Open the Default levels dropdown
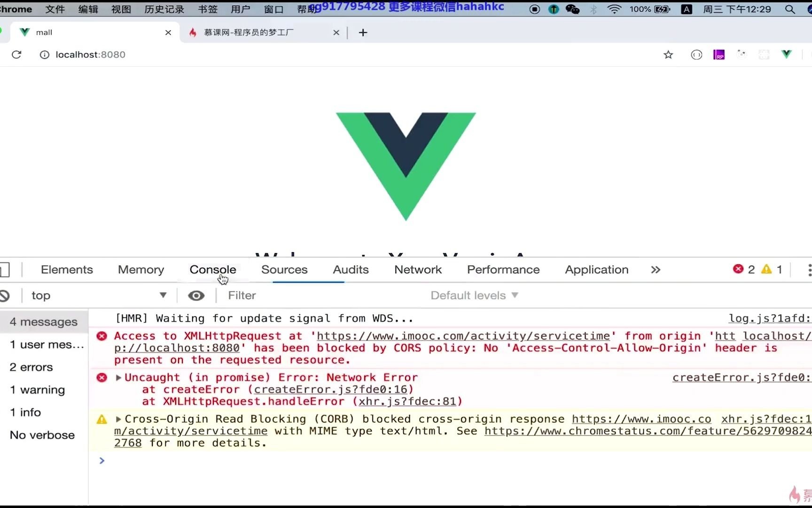 pyautogui.click(x=474, y=295)
